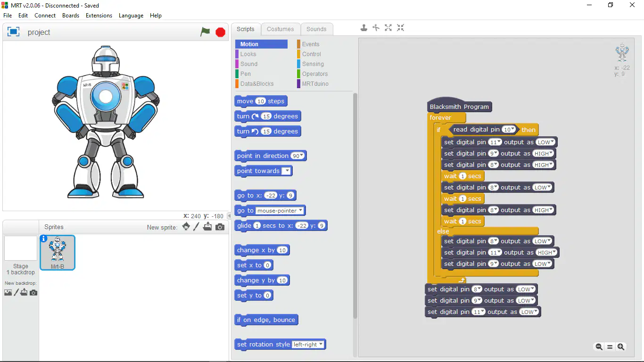Click the if on edge, bounce block
644x362 pixels.
pyautogui.click(x=266, y=320)
